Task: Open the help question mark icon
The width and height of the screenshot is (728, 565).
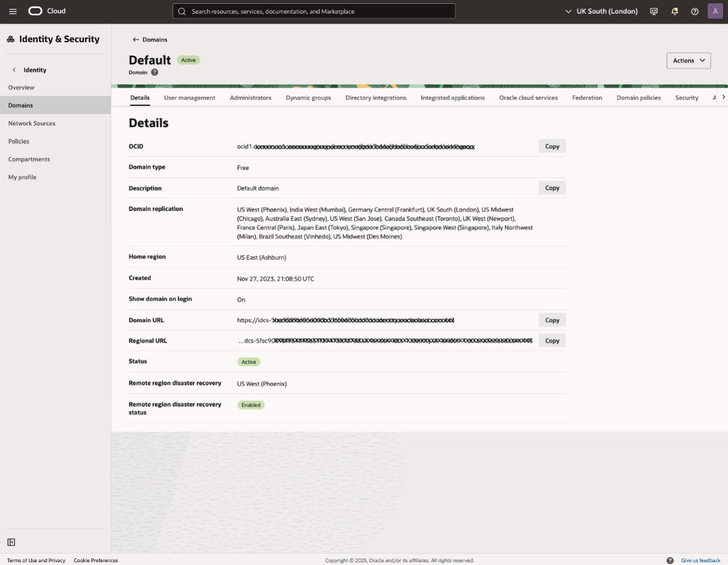Action: coord(695,11)
